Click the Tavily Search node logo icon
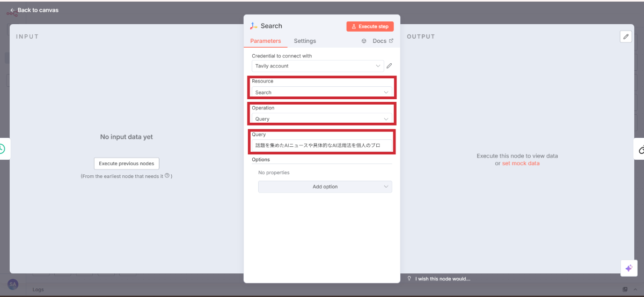This screenshot has height=297, width=644. [254, 26]
